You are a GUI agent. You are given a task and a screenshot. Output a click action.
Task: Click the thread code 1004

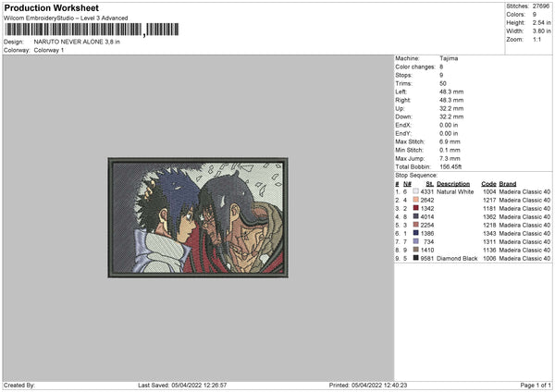pos(489,191)
